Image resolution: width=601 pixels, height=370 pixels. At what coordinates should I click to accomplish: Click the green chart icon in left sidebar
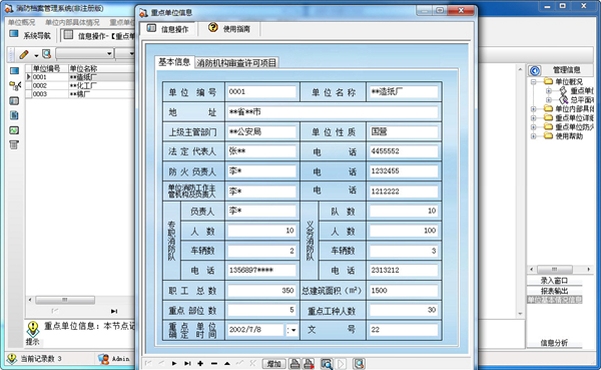[x=14, y=130]
